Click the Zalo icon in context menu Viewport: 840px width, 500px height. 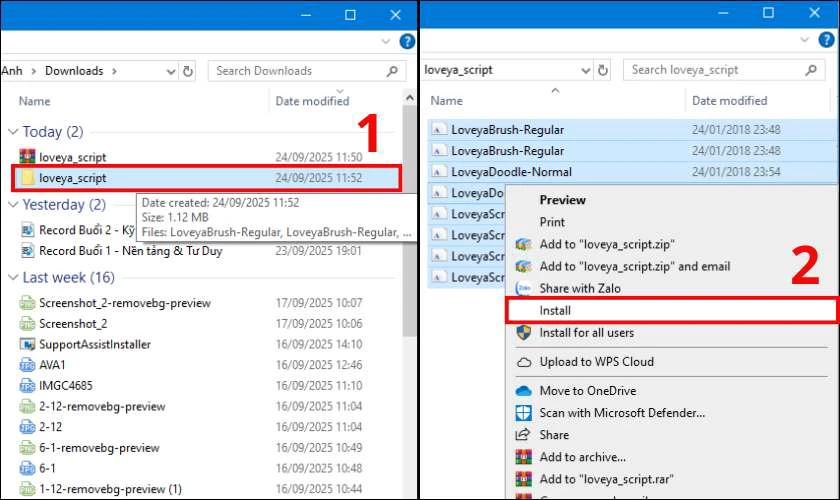[x=523, y=288]
